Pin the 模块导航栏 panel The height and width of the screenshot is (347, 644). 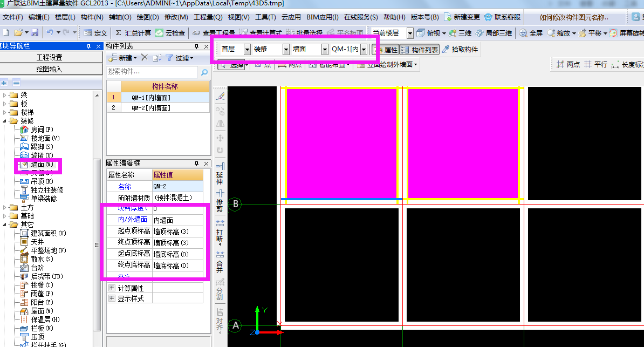coord(88,46)
